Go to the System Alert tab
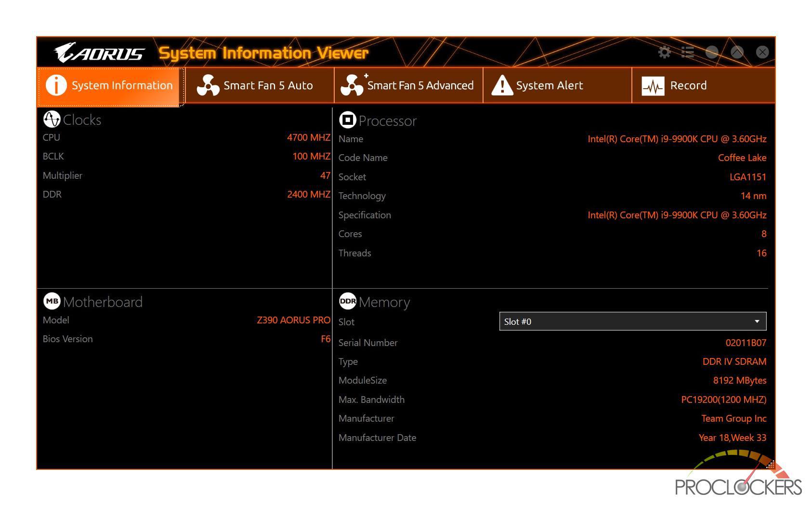 tap(557, 86)
